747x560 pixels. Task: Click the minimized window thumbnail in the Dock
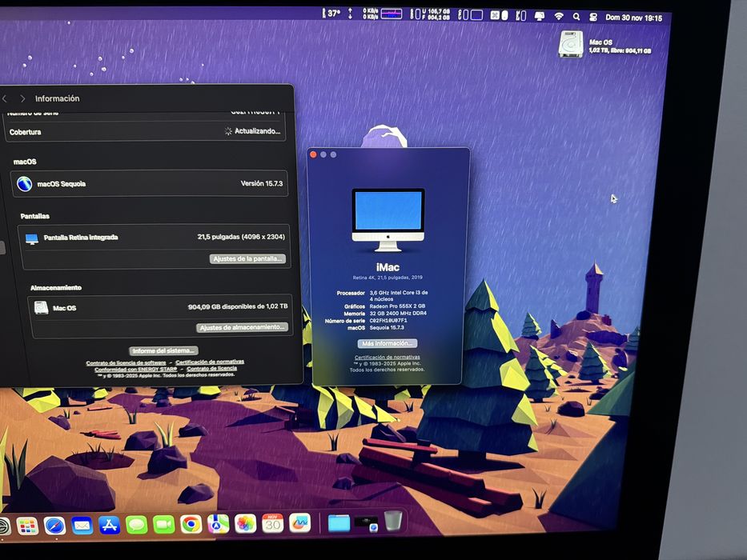pos(367,523)
